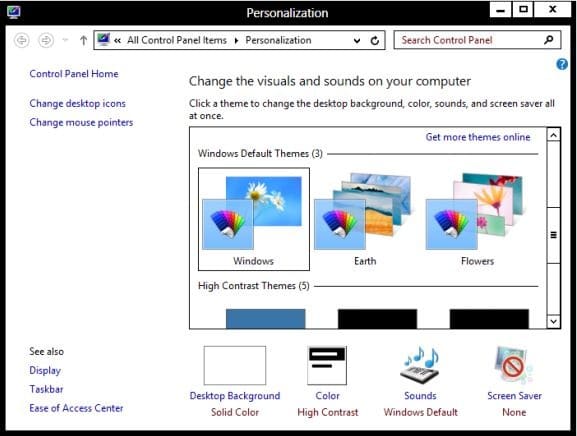
Task: Click the address bar monitor icon
Action: click(x=104, y=39)
